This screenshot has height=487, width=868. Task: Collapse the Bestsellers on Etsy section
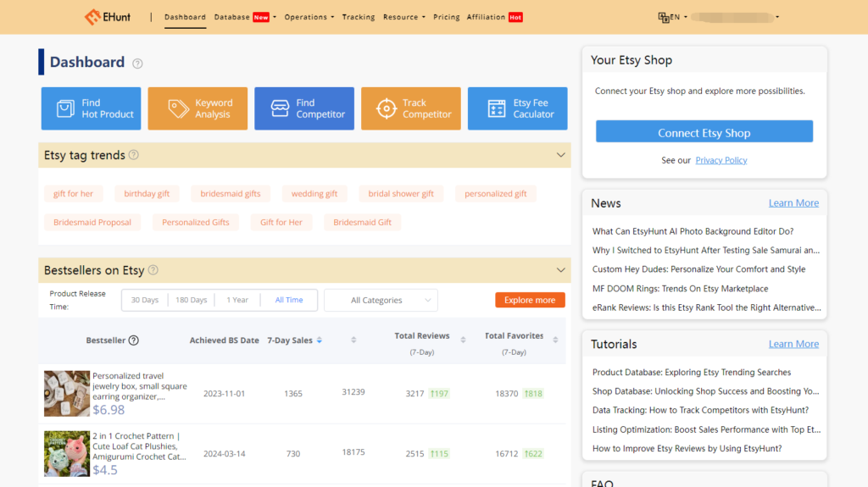pyautogui.click(x=561, y=270)
